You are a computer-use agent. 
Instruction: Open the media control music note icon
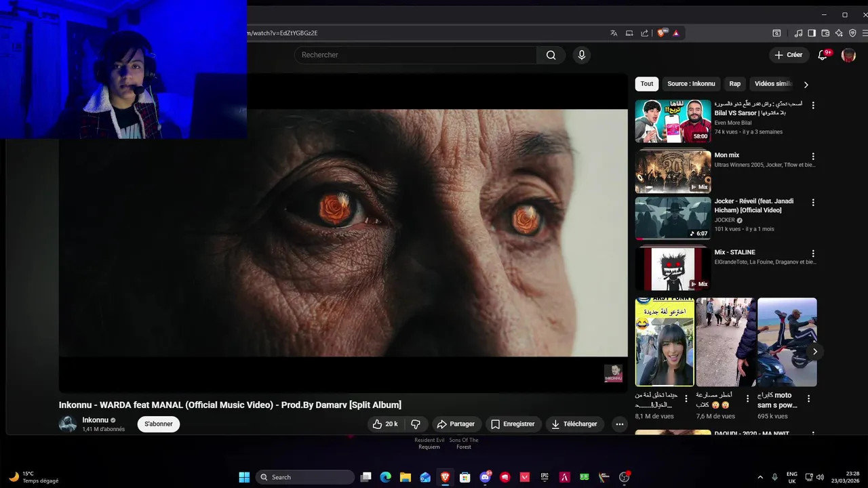click(798, 33)
